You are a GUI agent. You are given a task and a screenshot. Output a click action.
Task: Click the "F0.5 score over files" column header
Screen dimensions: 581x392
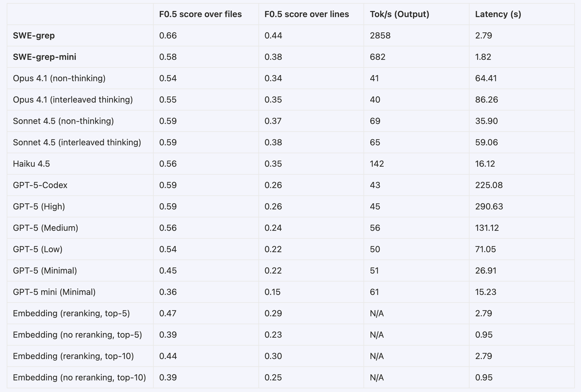point(200,14)
